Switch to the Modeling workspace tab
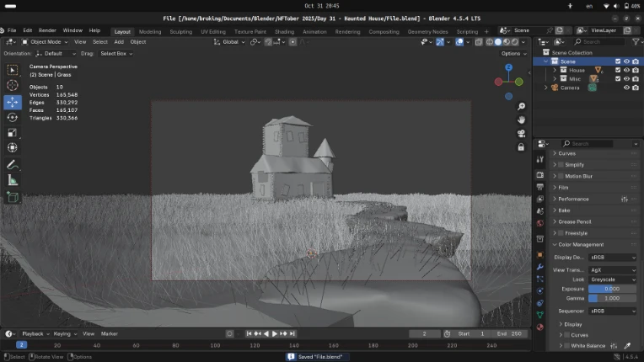Screen dimensions: 644x362 (x=150, y=31)
